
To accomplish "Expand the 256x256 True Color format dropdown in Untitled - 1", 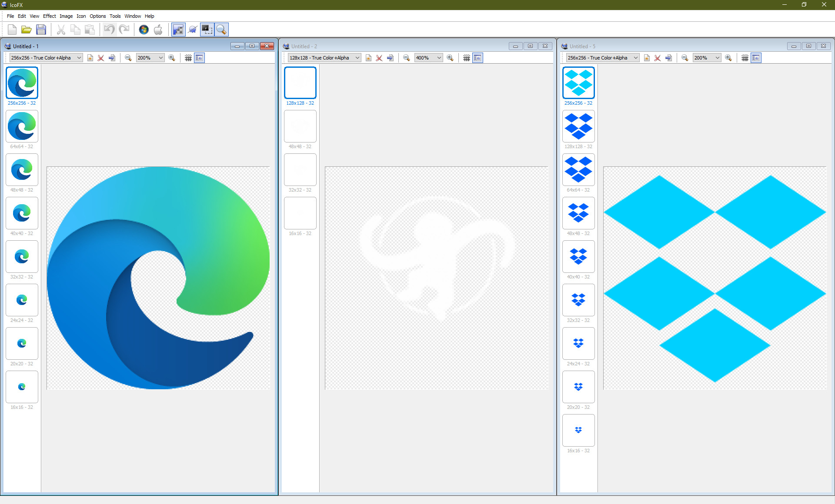I will tap(79, 58).
